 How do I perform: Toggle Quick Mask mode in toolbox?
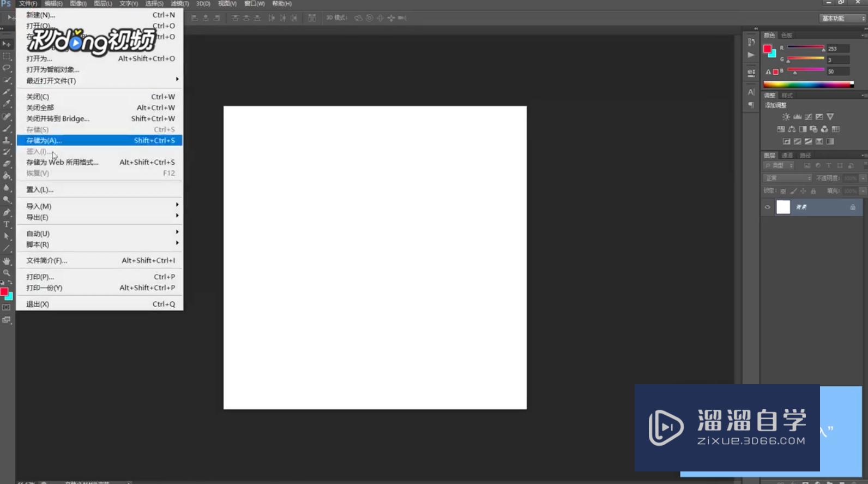tap(7, 308)
